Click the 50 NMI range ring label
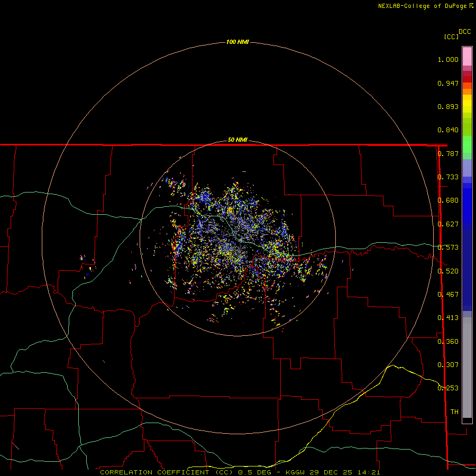 coord(237,140)
